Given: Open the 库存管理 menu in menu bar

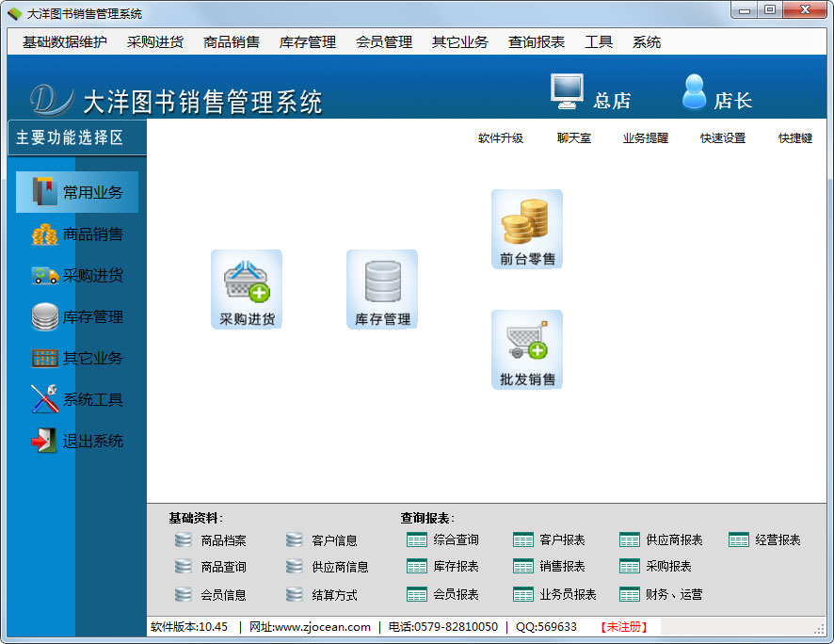Looking at the screenshot, I should (x=308, y=42).
